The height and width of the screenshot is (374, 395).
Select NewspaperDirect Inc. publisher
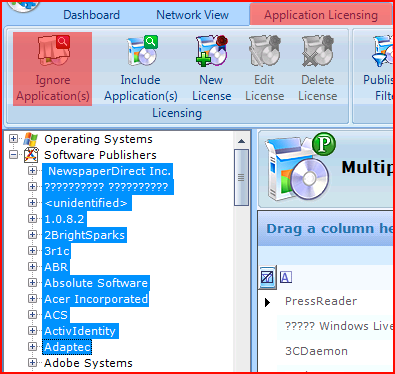(x=108, y=171)
